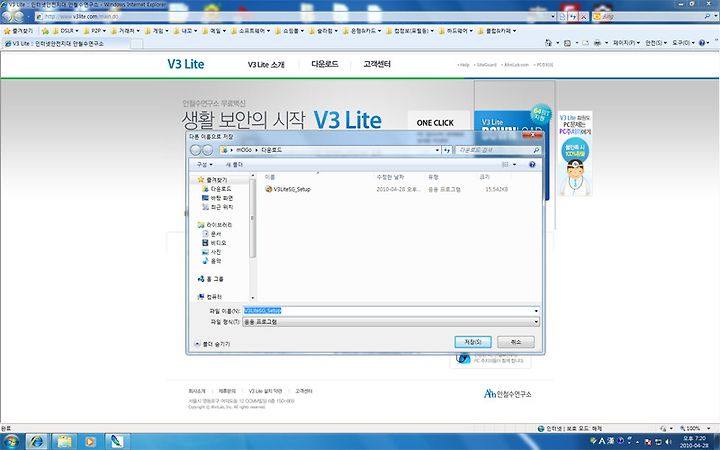720x450 pixels.
Task: Click the 즐겨찾기 favorites button in IE
Action: (18, 31)
